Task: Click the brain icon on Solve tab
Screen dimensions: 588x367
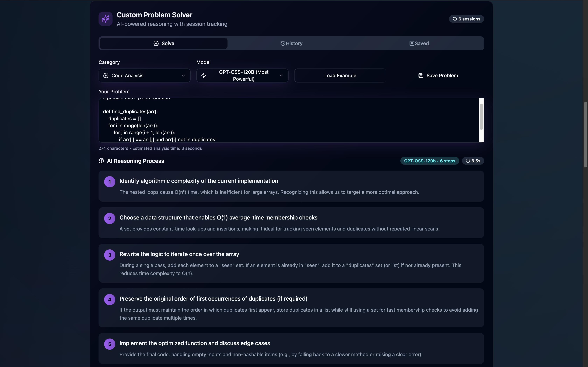Action: point(156,44)
